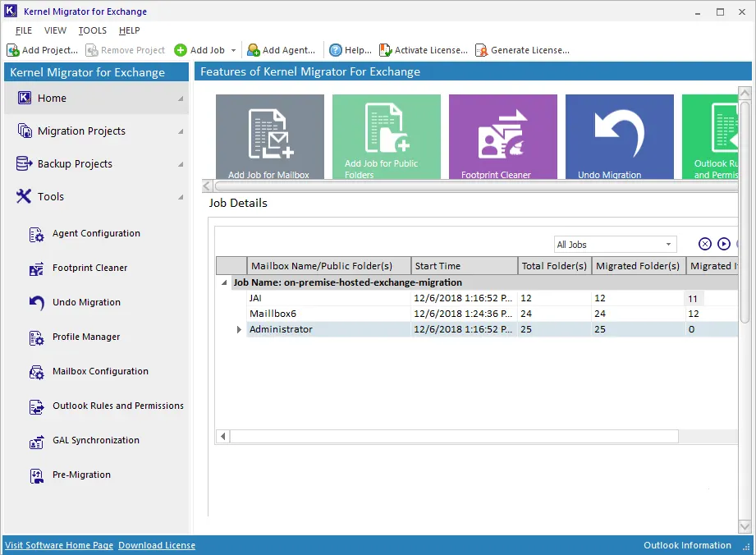Open Agent Configuration tool icon
This screenshot has height=555, width=756.
click(37, 234)
